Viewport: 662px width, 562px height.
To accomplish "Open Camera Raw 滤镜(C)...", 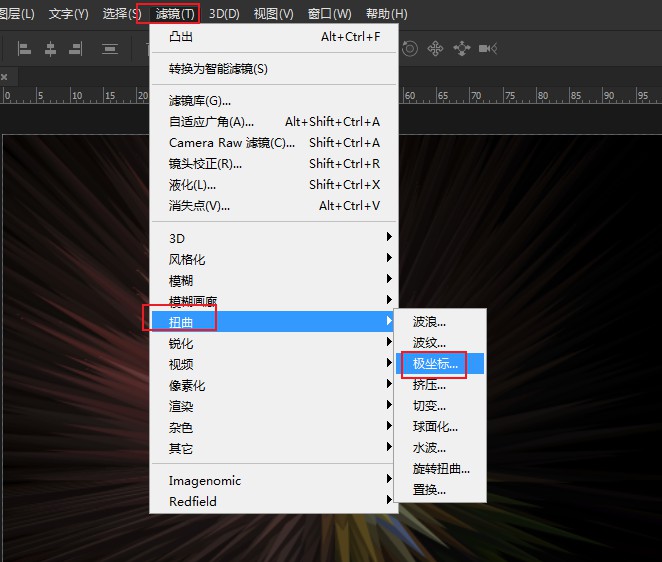I will 274,143.
